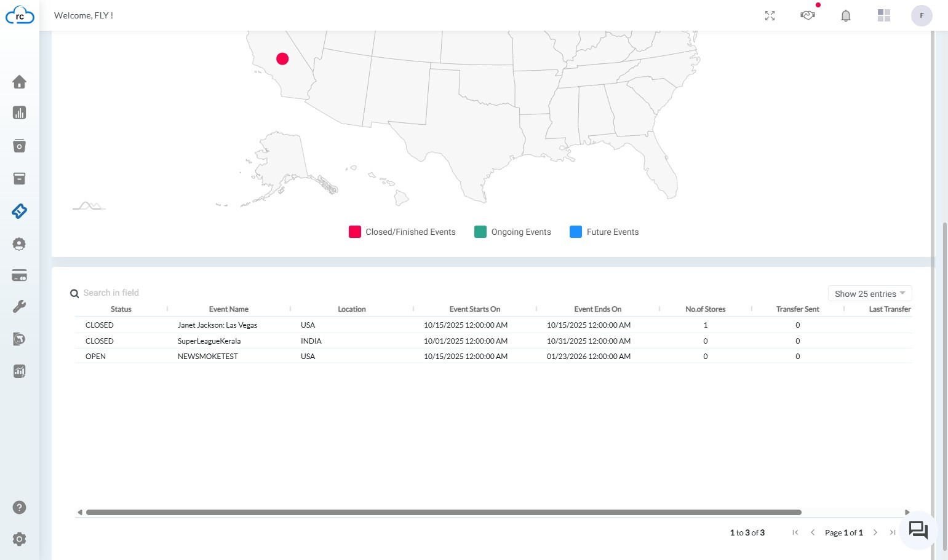Screen dimensions: 948x560
Task: Click the 10/31/2025 12:00:00 AM end date
Action: pos(589,341)
